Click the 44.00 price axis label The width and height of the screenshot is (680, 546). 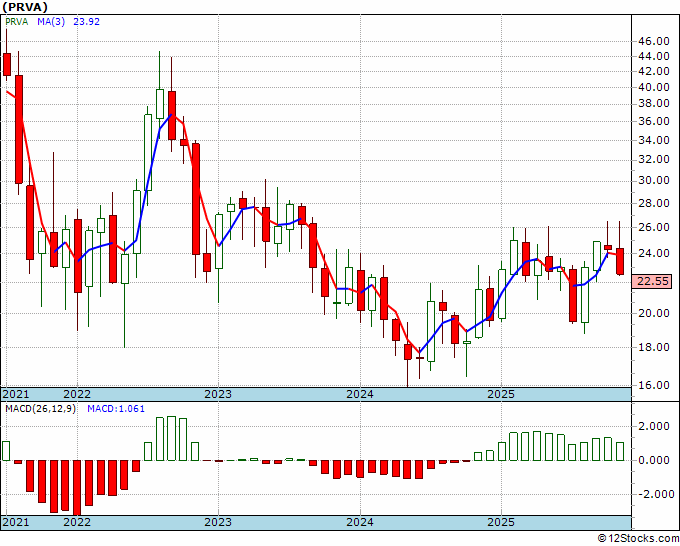tap(654, 56)
